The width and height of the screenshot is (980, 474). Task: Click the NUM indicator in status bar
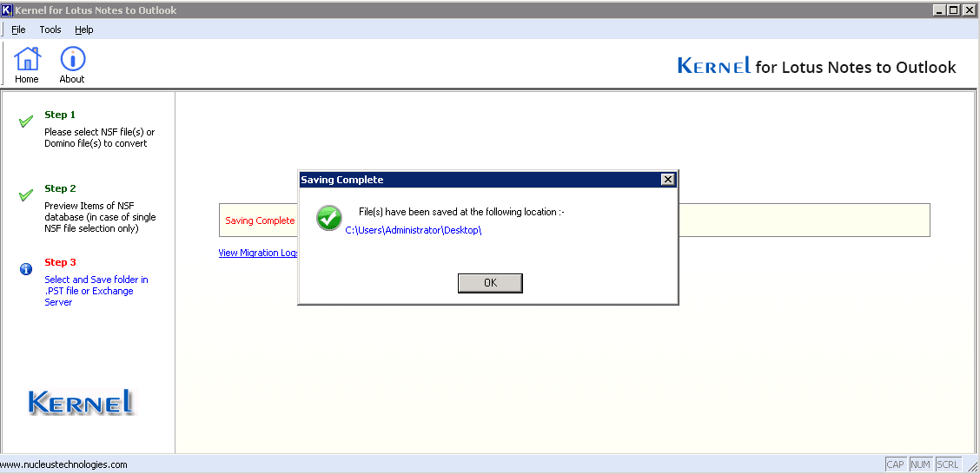pyautogui.click(x=921, y=464)
